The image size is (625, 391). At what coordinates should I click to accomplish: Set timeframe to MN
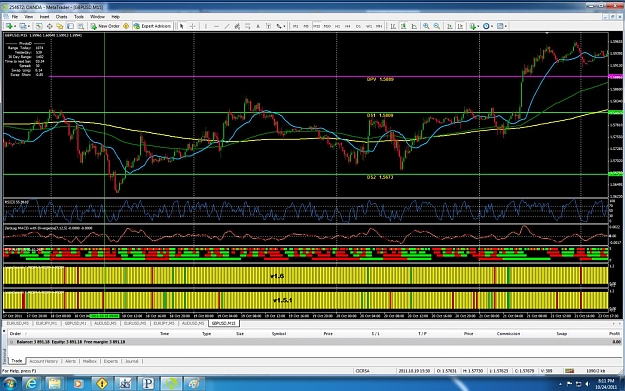tap(379, 26)
